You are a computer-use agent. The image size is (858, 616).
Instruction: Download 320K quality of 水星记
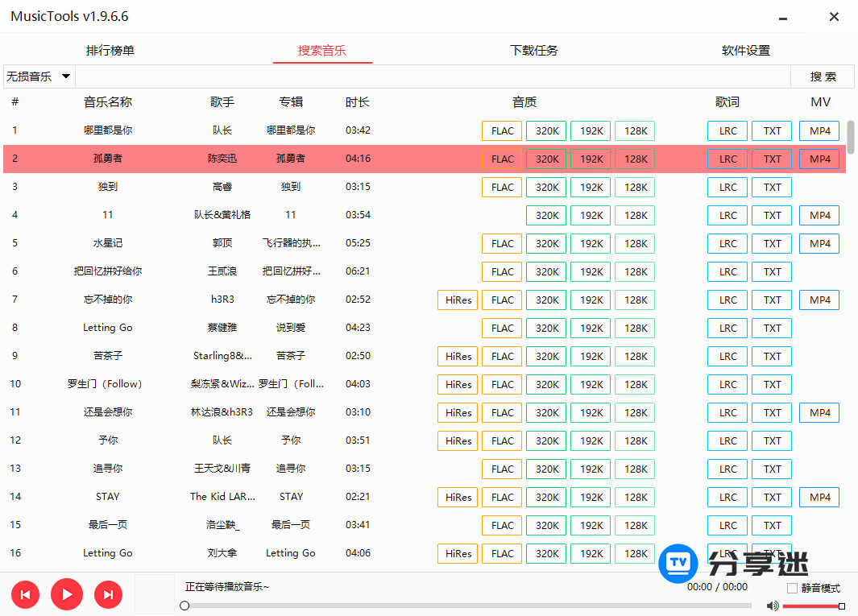coord(545,243)
